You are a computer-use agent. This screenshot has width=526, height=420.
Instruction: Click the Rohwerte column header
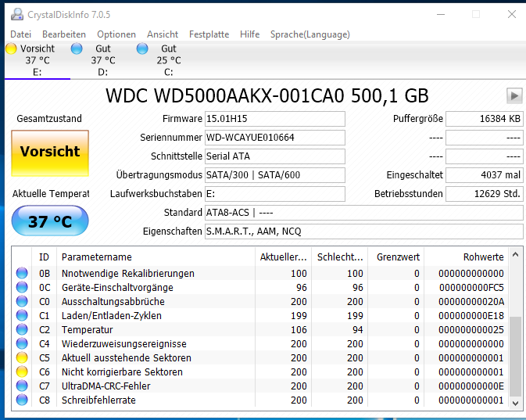[467, 257]
